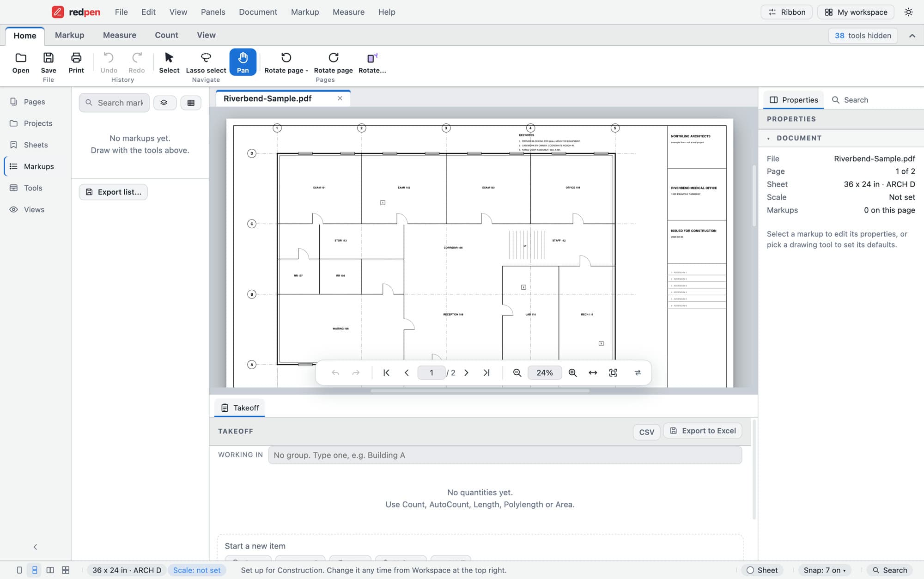The image size is (924, 579).
Task: Click the horizontal scrollbar under the drawing
Action: pyautogui.click(x=480, y=391)
